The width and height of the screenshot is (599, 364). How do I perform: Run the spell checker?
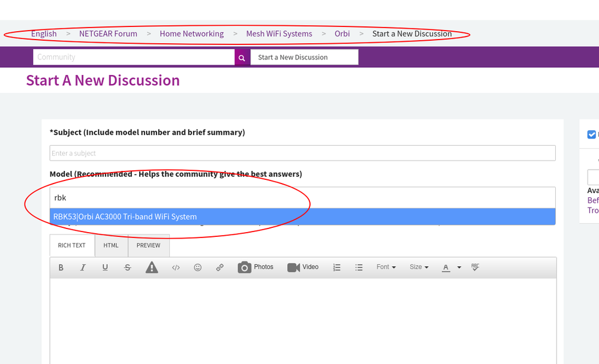click(x=475, y=267)
